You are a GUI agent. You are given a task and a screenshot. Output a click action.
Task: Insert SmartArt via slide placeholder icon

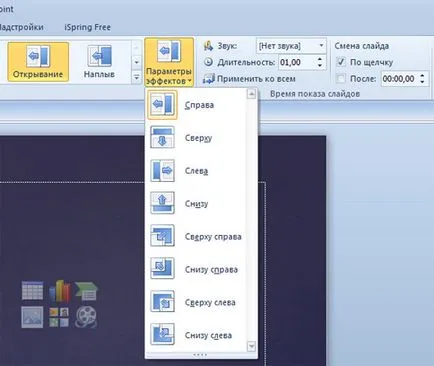(86, 290)
